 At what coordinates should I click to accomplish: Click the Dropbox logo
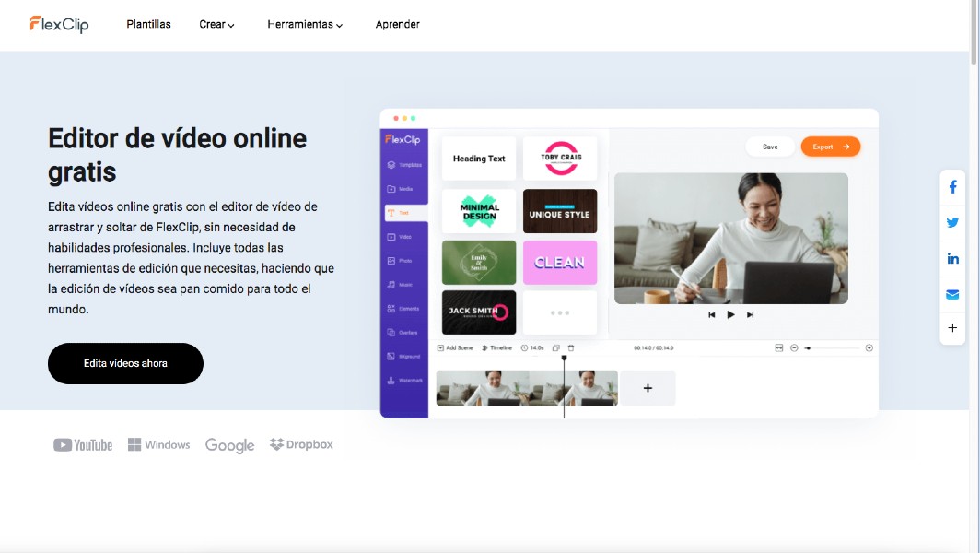click(x=301, y=445)
